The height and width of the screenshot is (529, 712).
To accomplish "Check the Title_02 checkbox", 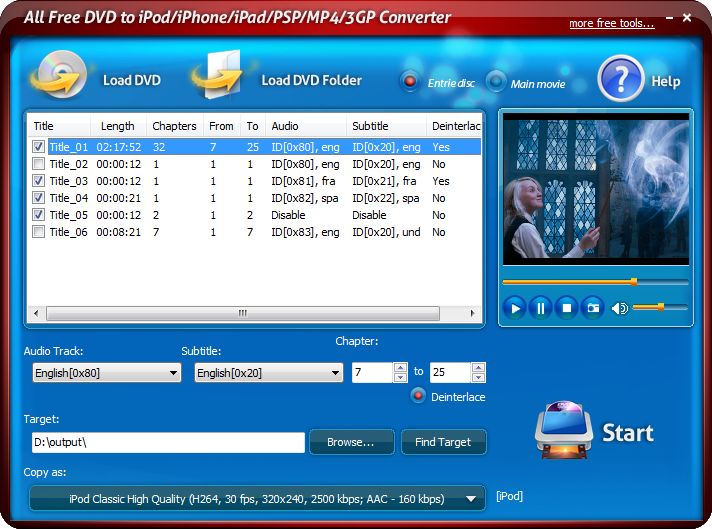I will (39, 163).
